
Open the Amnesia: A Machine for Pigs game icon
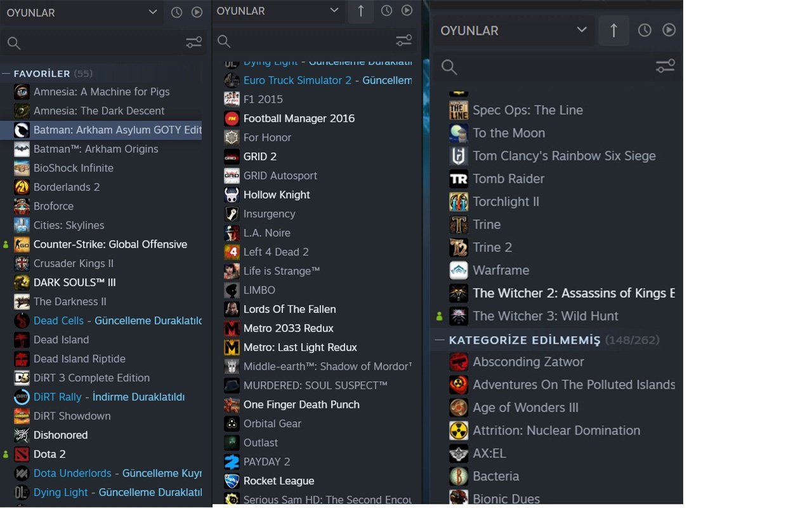tap(22, 92)
